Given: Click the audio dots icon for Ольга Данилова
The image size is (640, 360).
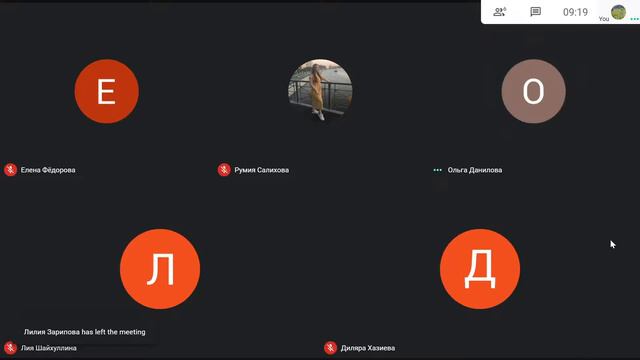Looking at the screenshot, I should [x=438, y=170].
